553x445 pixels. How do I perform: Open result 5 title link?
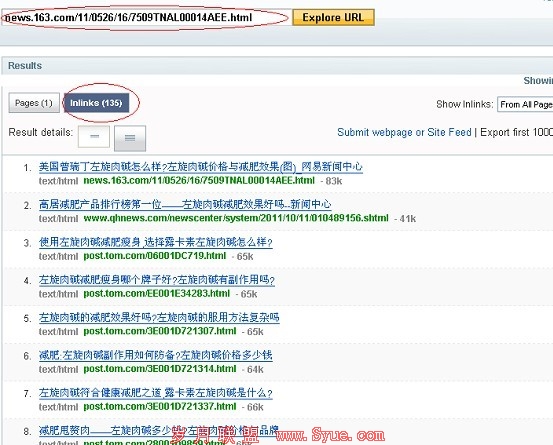159,317
